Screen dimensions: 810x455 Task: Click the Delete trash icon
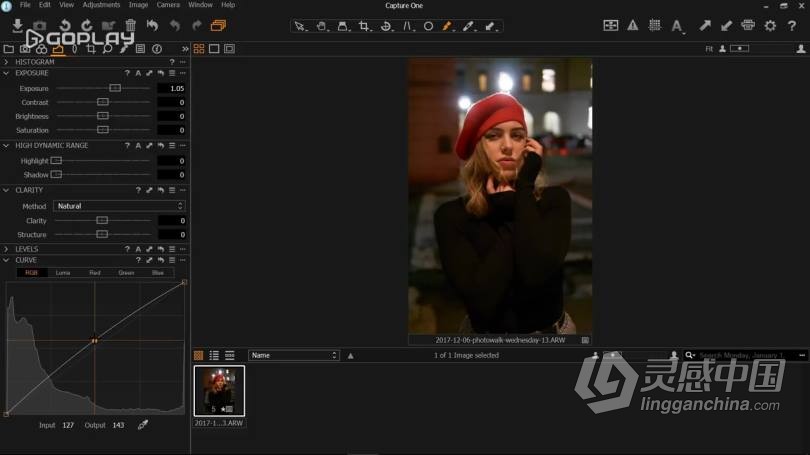click(x=130, y=25)
